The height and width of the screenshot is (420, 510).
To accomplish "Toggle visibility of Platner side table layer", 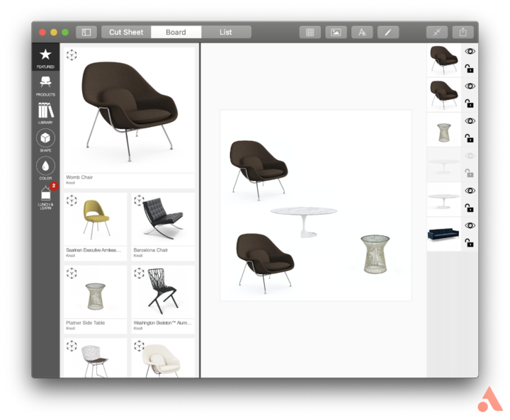I will (470, 121).
